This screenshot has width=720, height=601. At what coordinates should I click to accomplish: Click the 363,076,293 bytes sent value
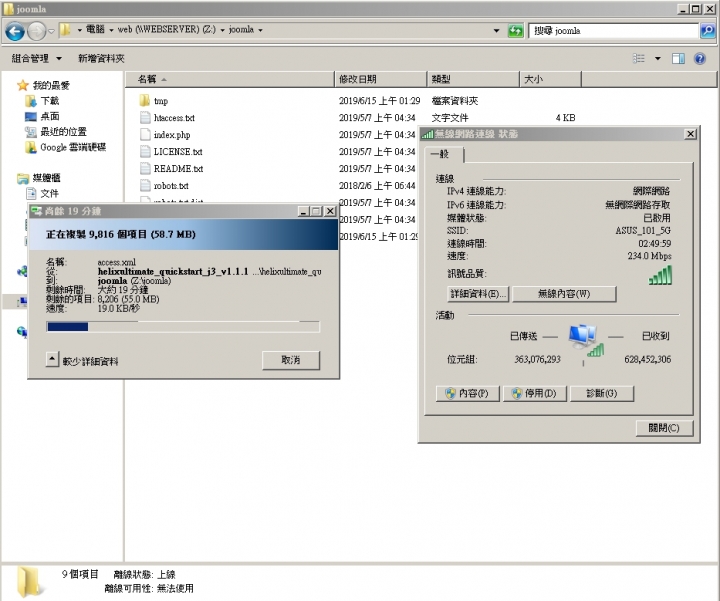click(537, 359)
